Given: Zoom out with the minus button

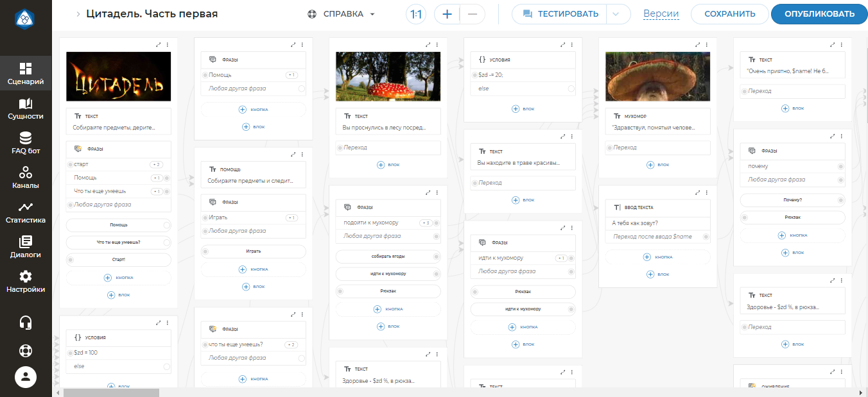Looking at the screenshot, I should point(473,14).
